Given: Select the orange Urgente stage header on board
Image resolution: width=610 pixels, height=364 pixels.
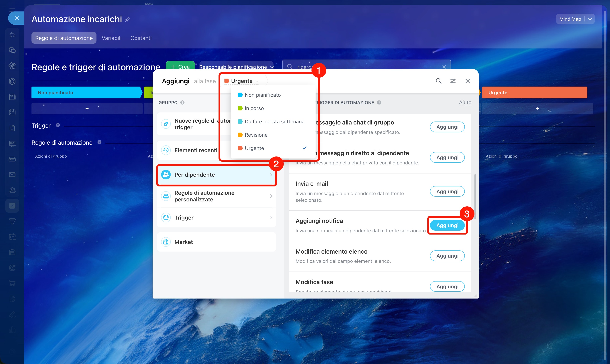Looking at the screenshot, I should tap(535, 92).
